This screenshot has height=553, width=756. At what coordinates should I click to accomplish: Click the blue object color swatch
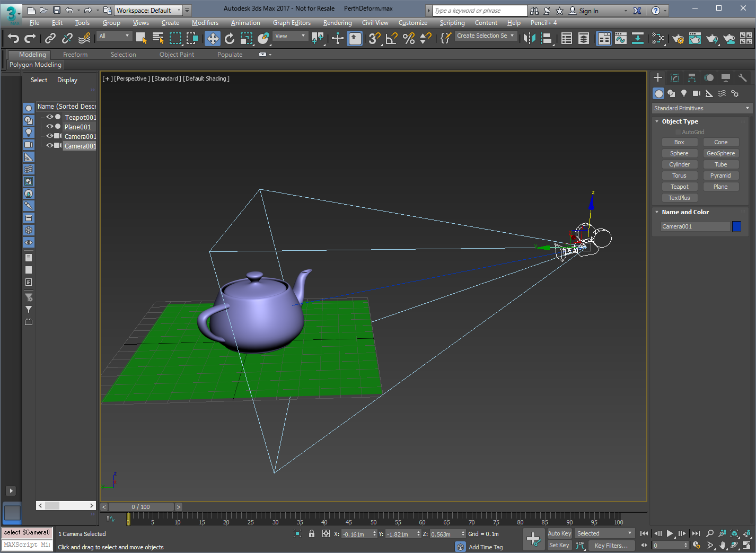tap(736, 226)
